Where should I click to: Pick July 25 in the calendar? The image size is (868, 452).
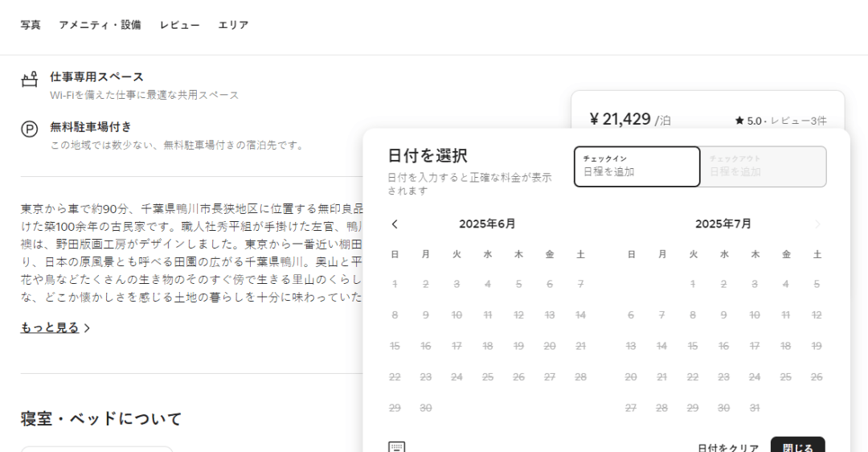coord(785,377)
